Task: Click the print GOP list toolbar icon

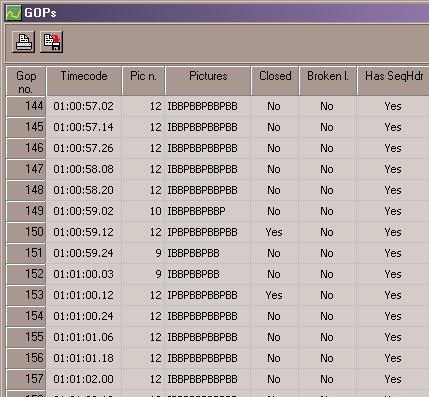Action: (x=23, y=42)
